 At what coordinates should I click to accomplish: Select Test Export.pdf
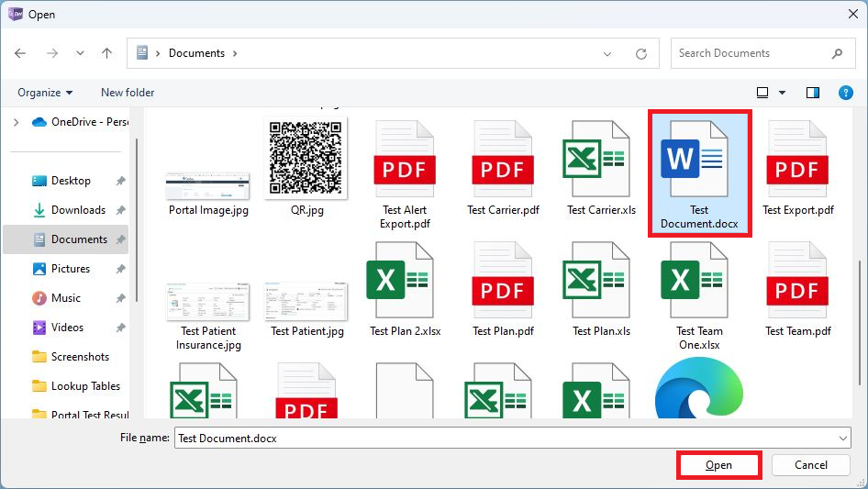pyautogui.click(x=797, y=167)
